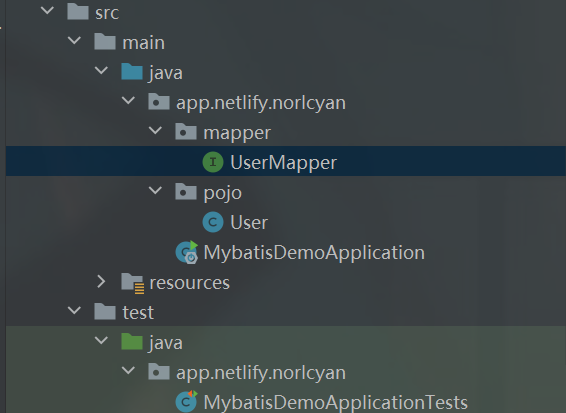Select app.netlify.norlcyan label under main java

[x=261, y=103]
